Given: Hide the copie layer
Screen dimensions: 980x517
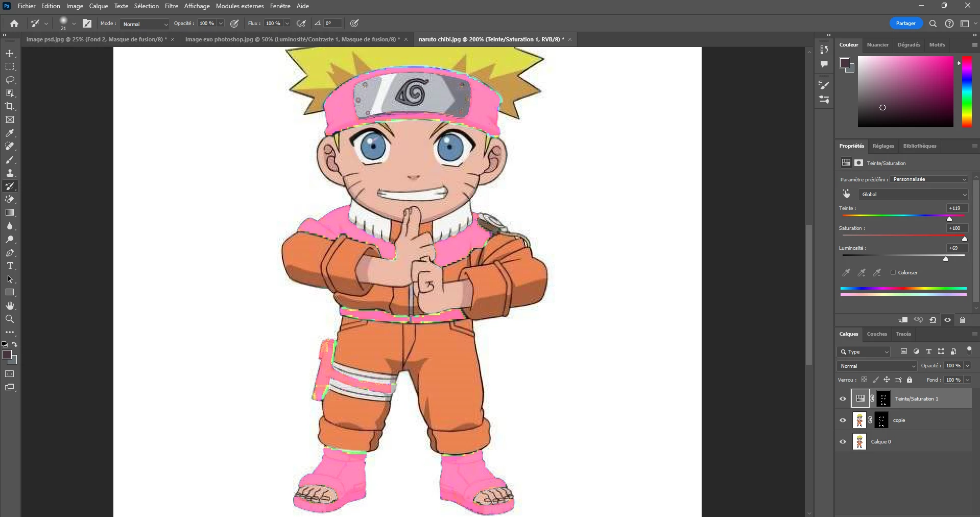Looking at the screenshot, I should (843, 420).
